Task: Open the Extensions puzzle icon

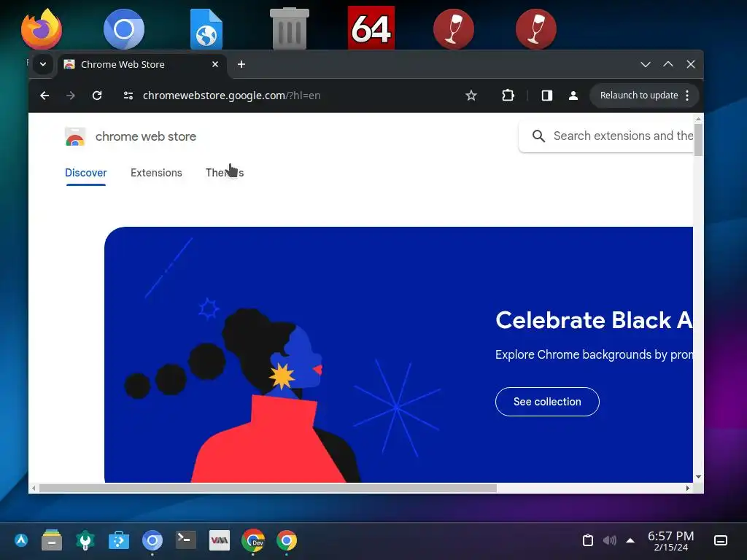Action: 508,96
